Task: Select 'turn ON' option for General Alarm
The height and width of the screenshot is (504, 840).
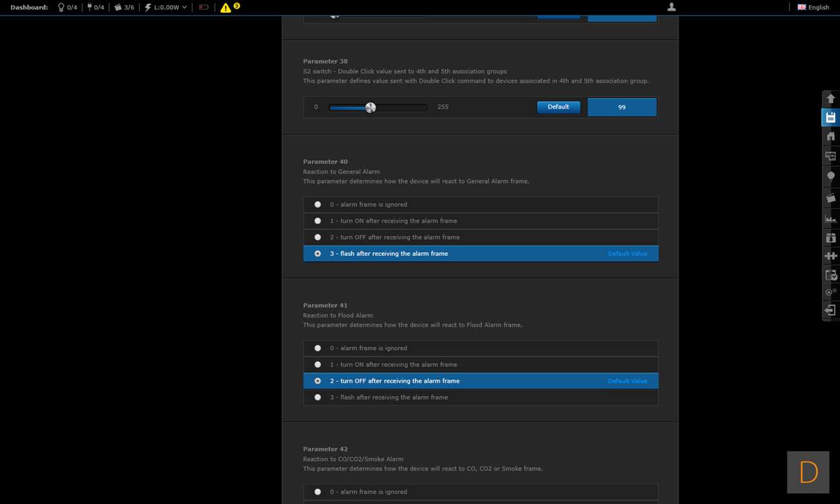Action: point(317,221)
